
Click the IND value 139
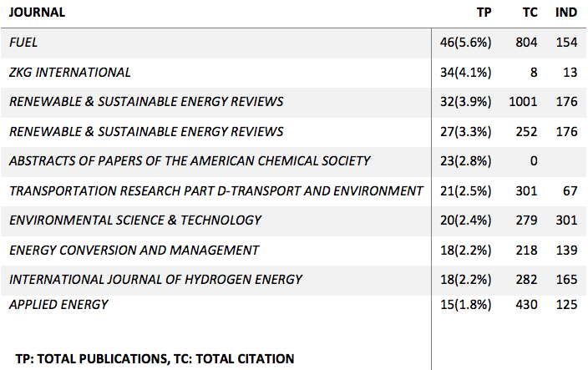[566, 250]
